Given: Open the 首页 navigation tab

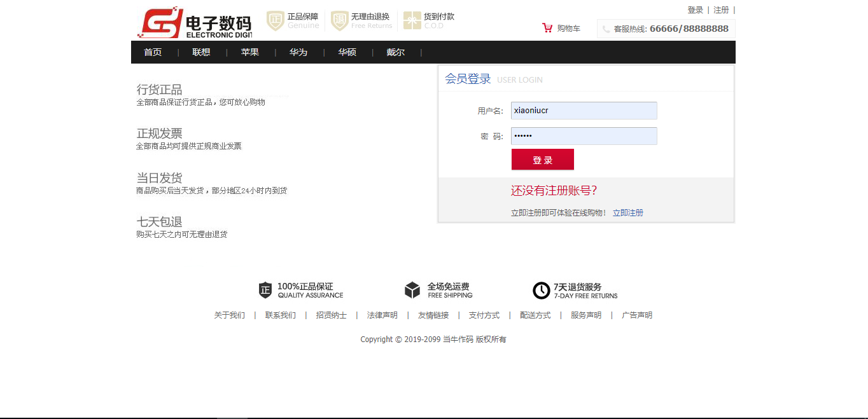Looking at the screenshot, I should tap(153, 52).
